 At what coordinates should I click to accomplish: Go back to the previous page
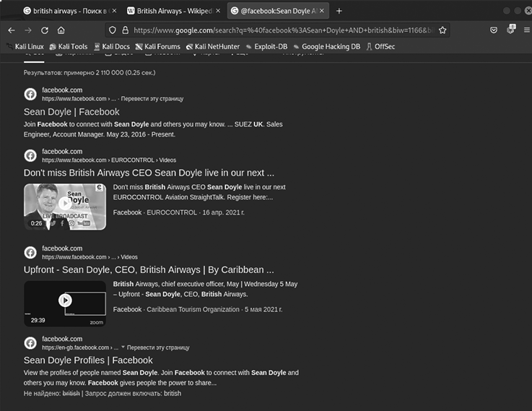(11, 30)
